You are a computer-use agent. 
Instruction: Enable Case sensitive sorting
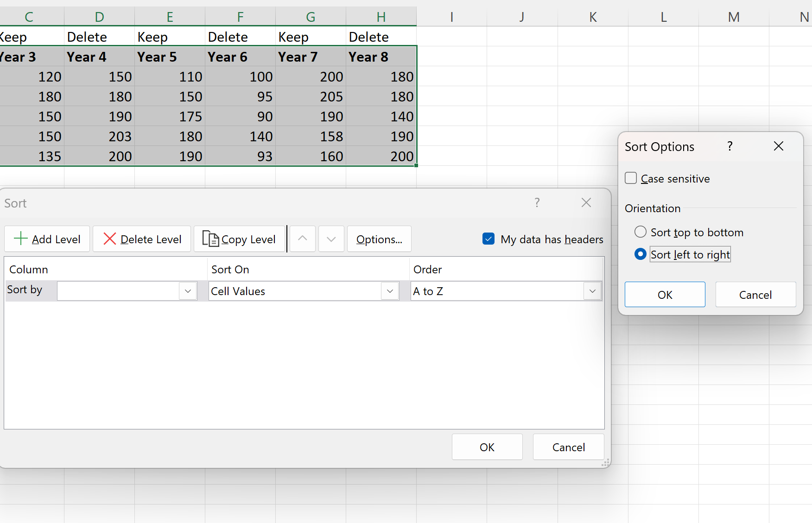pyautogui.click(x=630, y=178)
